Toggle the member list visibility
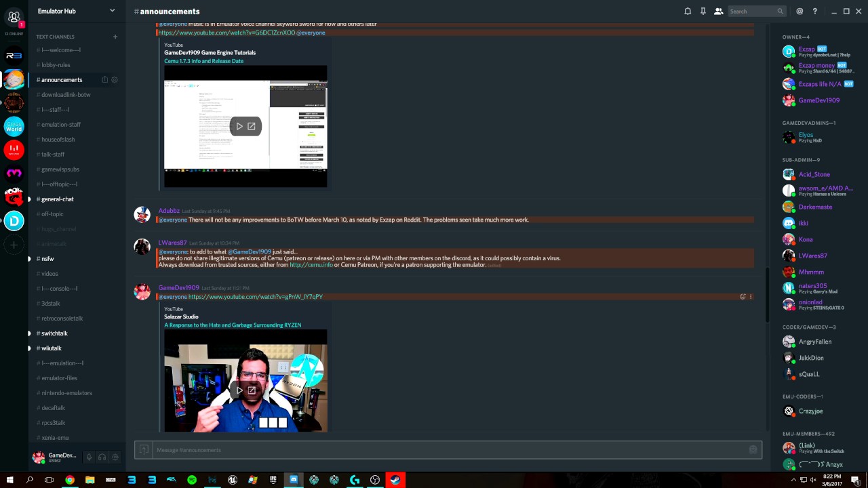 coord(718,11)
